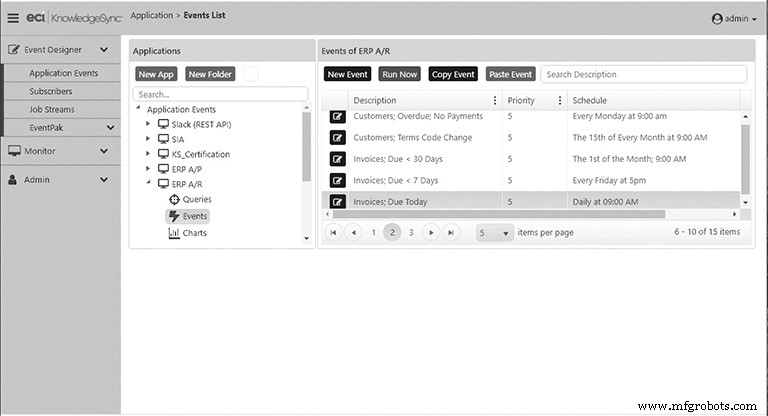
Task: Click the events table vertical scrollbar
Action: pyautogui.click(x=745, y=159)
